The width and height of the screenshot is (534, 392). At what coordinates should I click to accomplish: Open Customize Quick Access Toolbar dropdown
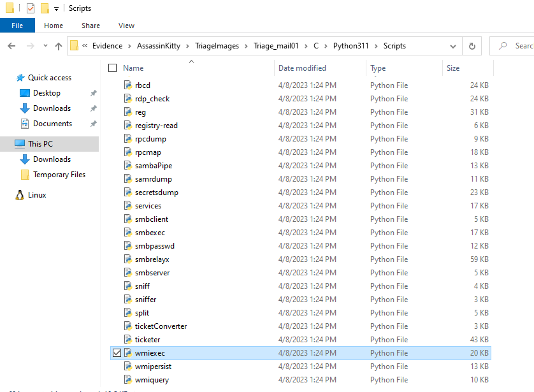[56, 8]
